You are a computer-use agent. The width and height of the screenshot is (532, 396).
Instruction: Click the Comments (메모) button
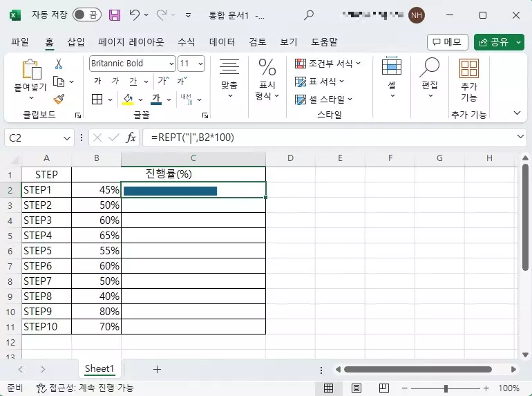click(x=448, y=42)
